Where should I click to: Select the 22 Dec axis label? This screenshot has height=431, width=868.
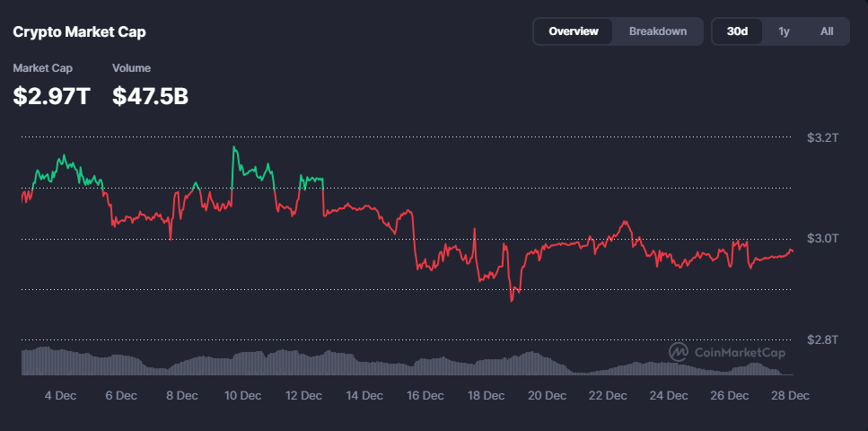[x=608, y=395]
